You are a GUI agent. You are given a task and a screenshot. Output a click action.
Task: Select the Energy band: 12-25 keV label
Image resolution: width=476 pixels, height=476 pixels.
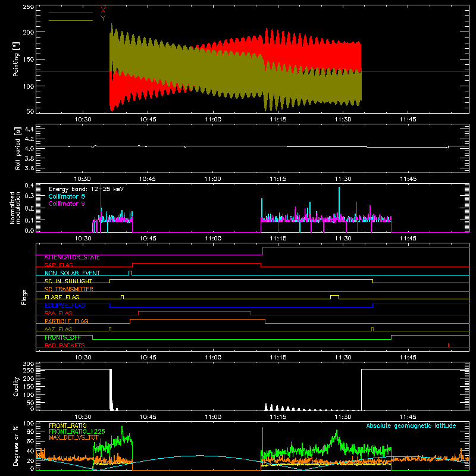(86, 189)
